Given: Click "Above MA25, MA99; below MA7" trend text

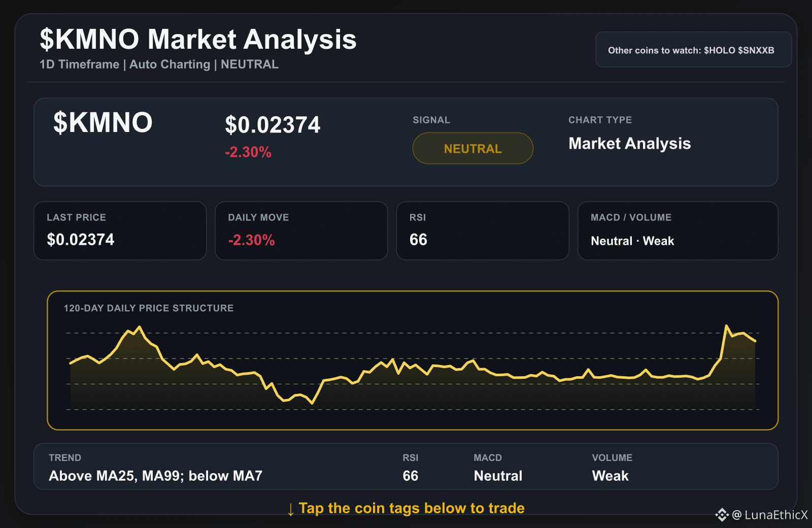Looking at the screenshot, I should pyautogui.click(x=155, y=476).
